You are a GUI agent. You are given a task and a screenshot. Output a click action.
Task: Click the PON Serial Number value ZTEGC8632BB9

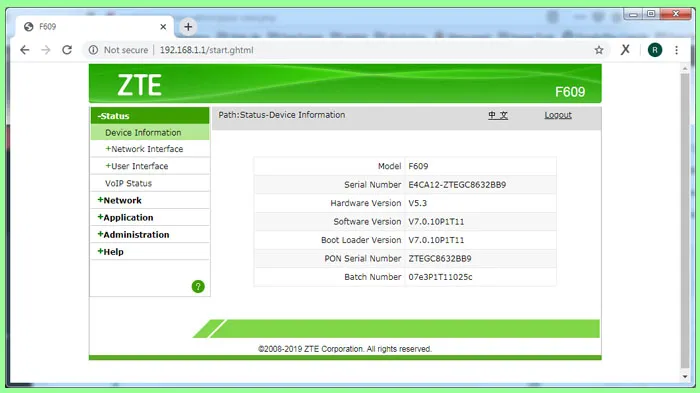pyautogui.click(x=440, y=259)
